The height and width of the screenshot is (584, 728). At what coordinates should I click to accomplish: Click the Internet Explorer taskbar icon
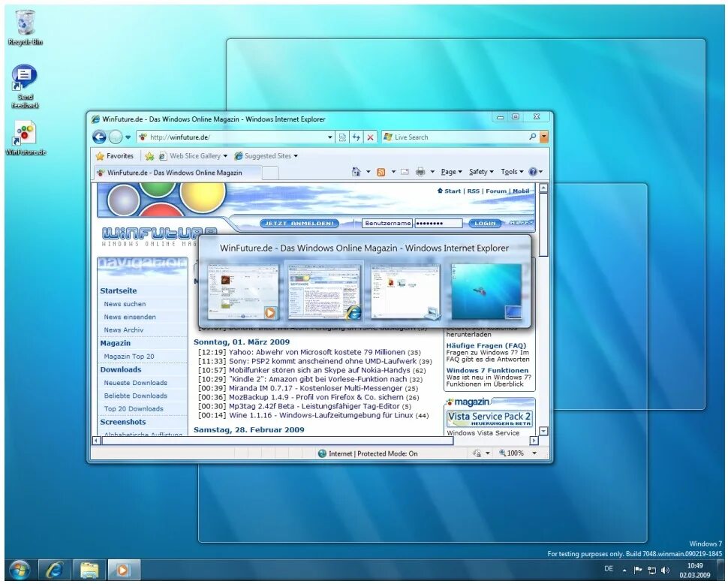point(54,570)
